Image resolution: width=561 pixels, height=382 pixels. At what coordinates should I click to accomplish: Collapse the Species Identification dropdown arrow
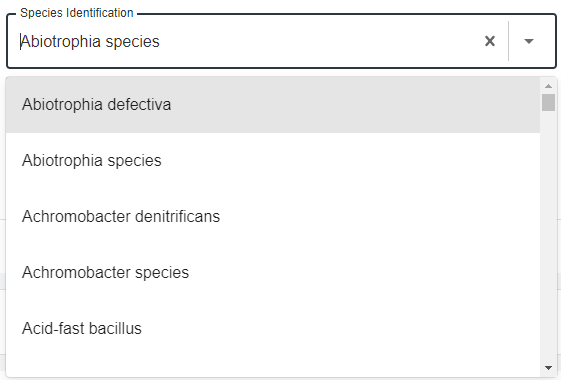[528, 41]
